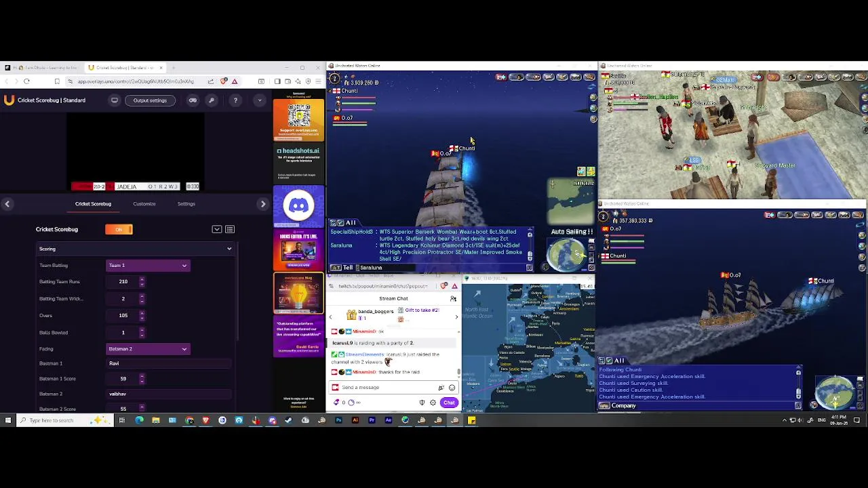The height and width of the screenshot is (488, 868).
Task: Click the Batsman 1 name field
Action: tap(170, 363)
